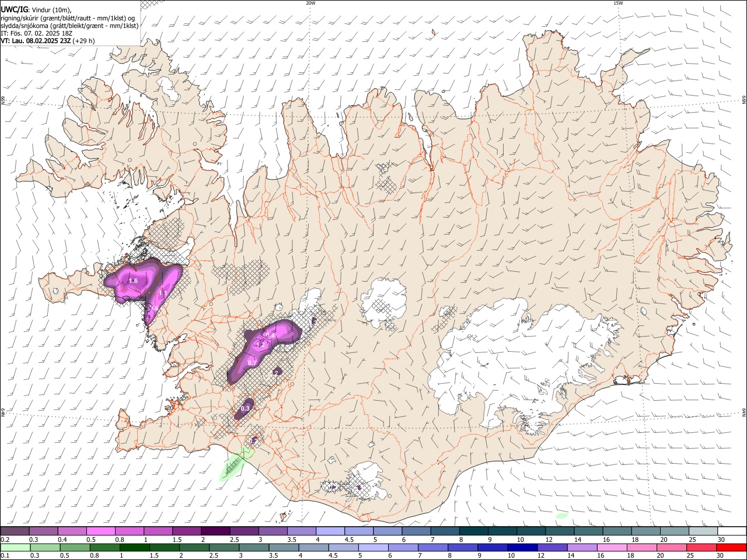
Task: Pick the darkest green 1–1.5 rain legend swatch
Action: coord(135,548)
